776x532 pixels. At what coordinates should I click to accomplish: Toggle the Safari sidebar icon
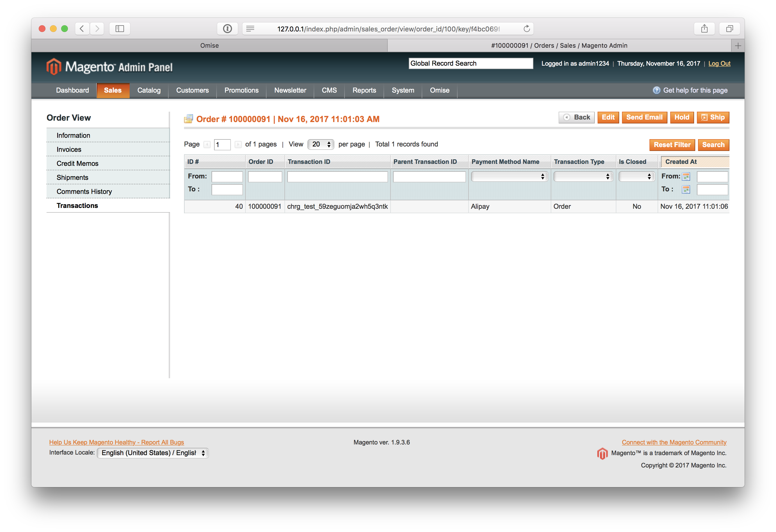click(120, 29)
